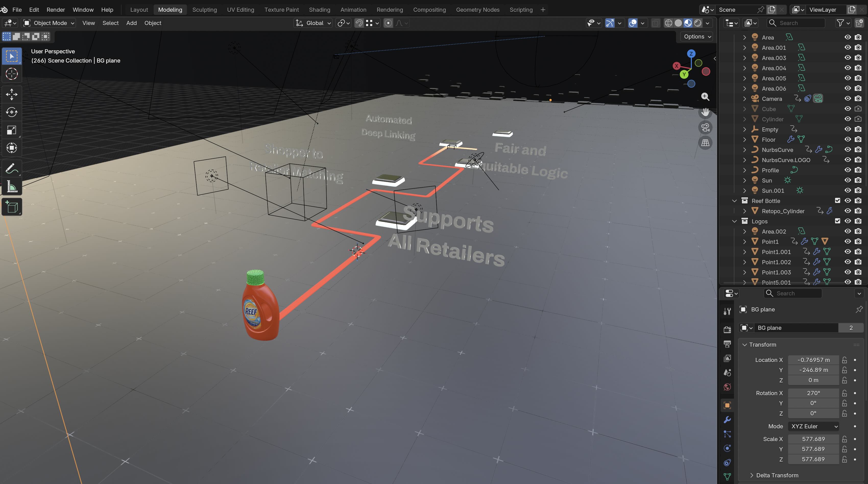Open the Output properties tab
The image size is (868, 484).
coord(728,344)
